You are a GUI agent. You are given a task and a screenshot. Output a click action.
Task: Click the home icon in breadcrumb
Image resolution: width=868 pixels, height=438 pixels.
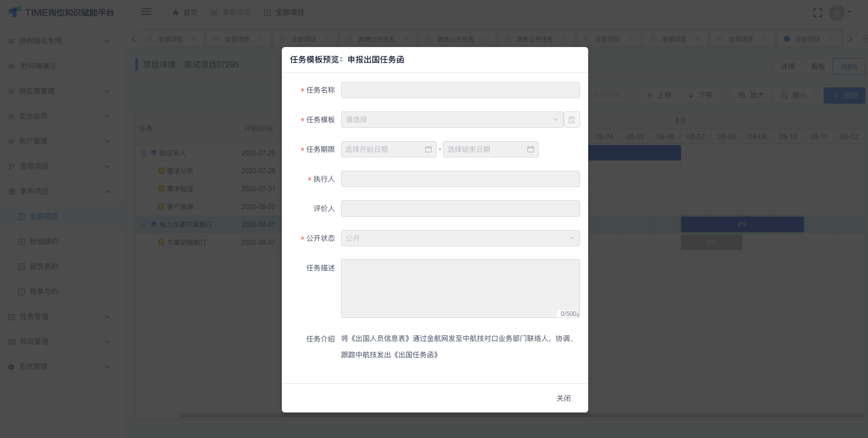[176, 12]
